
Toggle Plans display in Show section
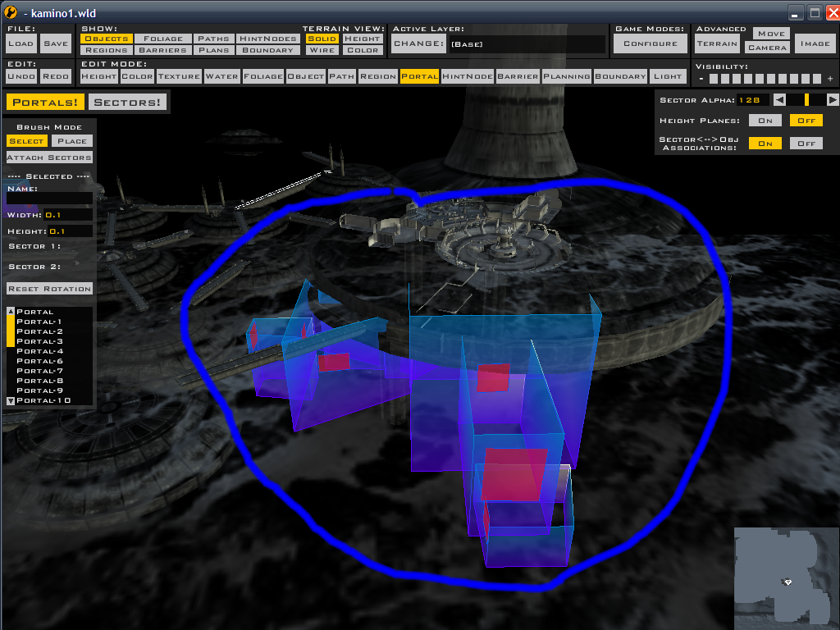(213, 50)
